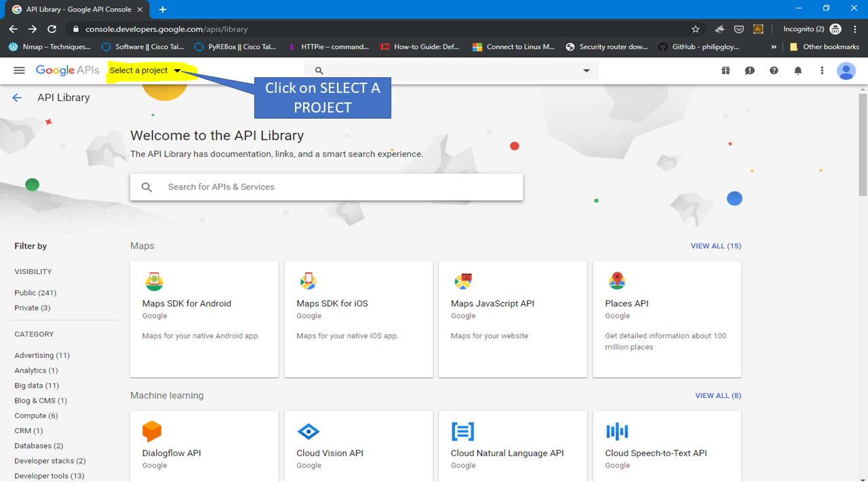This screenshot has width=868, height=488.
Task: Open the Cloud Natural Language API card
Action: [x=513, y=447]
